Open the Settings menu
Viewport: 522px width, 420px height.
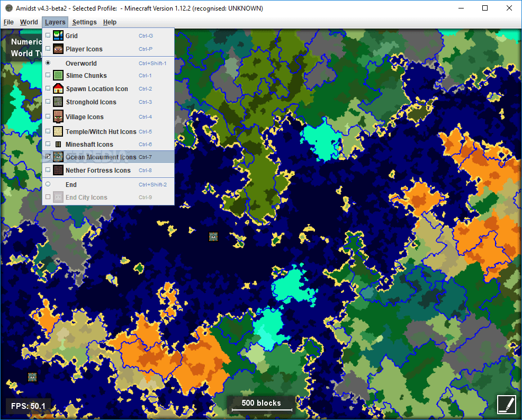click(x=84, y=22)
